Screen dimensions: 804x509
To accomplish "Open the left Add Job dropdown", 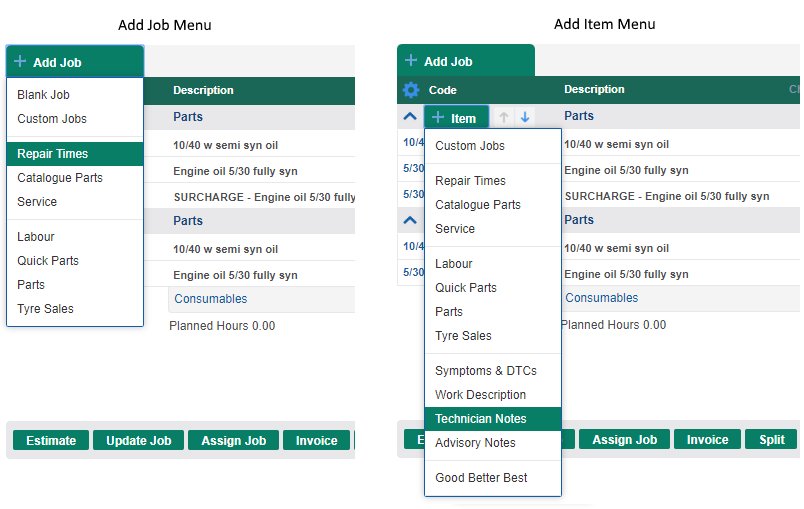I will coord(74,62).
